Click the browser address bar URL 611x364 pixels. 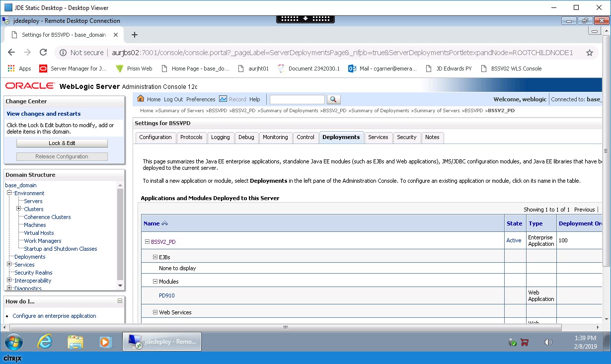(x=342, y=53)
